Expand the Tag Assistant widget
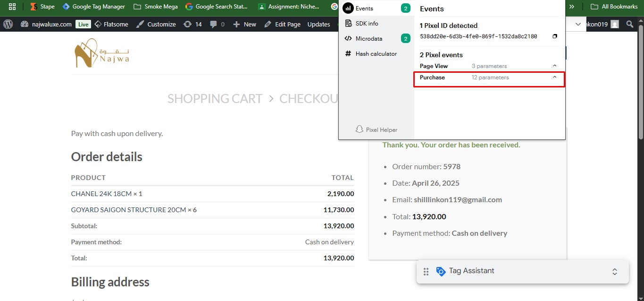The image size is (644, 301). pos(614,272)
